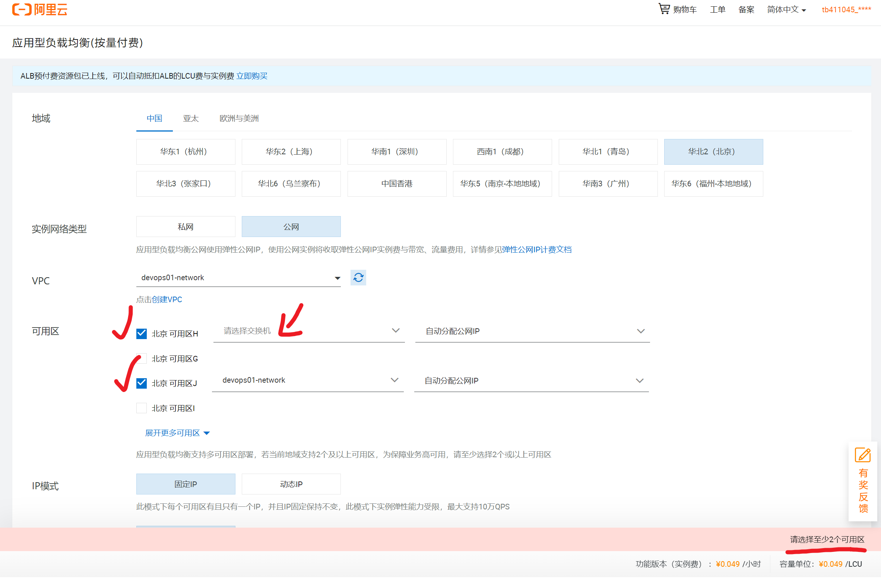
Task: Expand more availability zones
Action: pyautogui.click(x=177, y=433)
